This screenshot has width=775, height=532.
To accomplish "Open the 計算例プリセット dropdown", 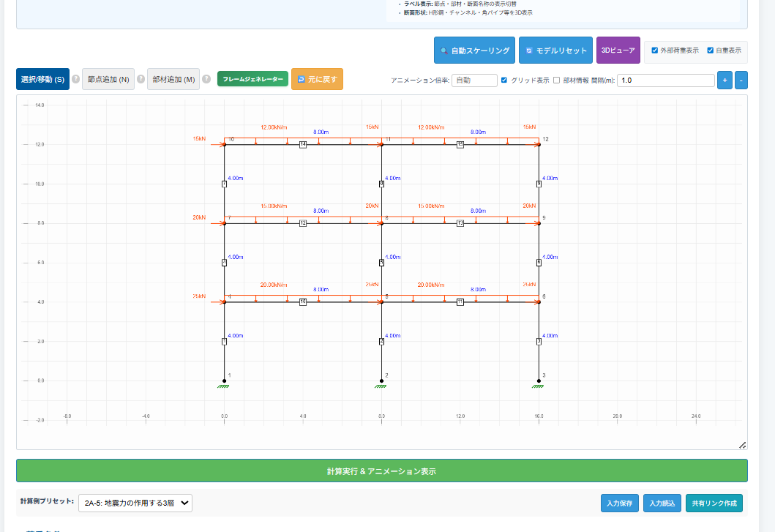I will tap(135, 503).
